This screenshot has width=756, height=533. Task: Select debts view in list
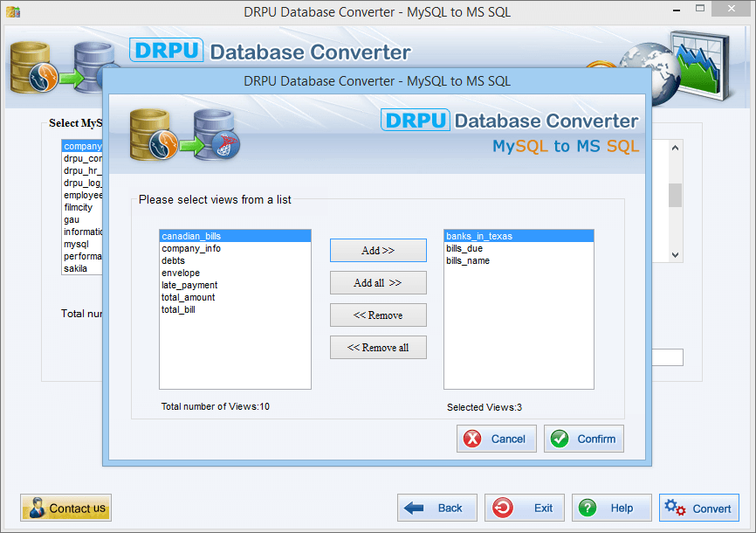tap(236, 260)
